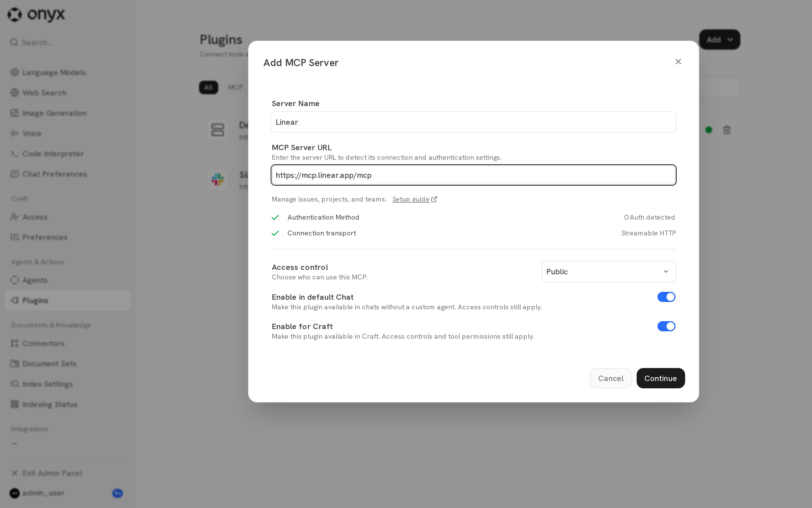Click the 'Streamable HTTP' transport value
The height and width of the screenshot is (508, 812).
(648, 233)
